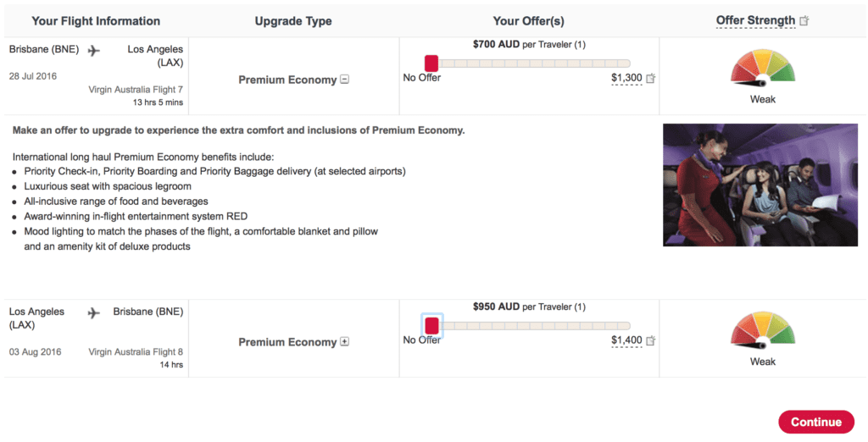Viewport: 868px width, 442px height.
Task: Click the $1,300 maximum offer link
Action: coord(626,79)
